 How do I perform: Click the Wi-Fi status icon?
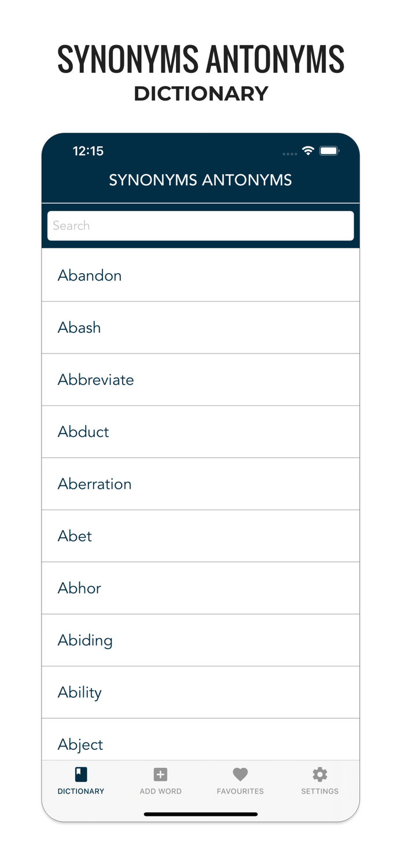308,150
